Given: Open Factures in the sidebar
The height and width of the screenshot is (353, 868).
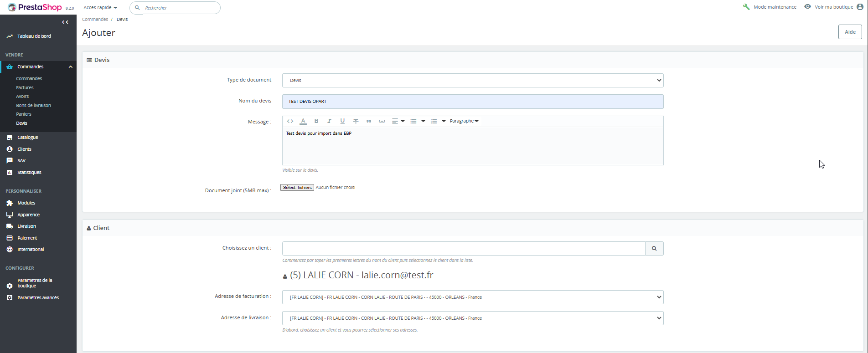Looking at the screenshot, I should (25, 87).
